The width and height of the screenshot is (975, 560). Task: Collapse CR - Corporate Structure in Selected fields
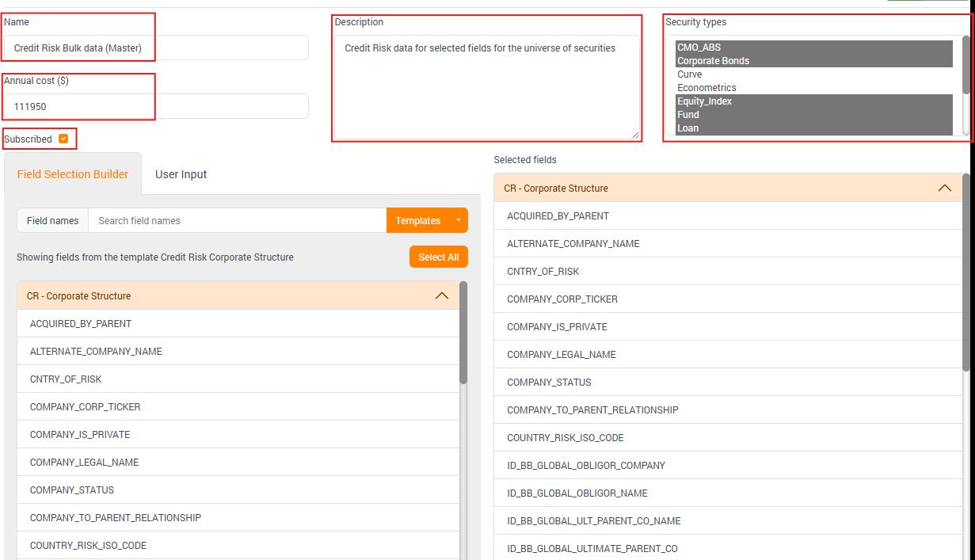[x=944, y=189]
